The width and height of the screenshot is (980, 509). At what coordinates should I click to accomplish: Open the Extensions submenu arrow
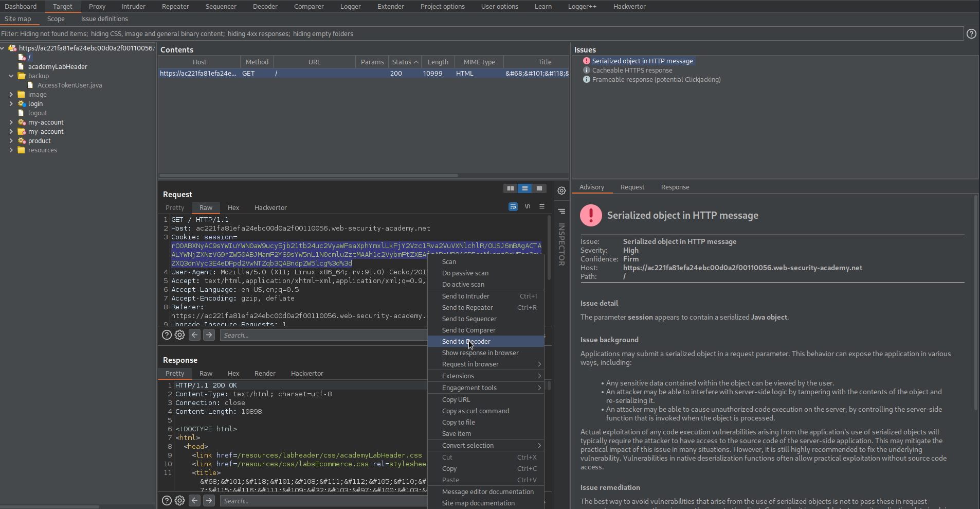[539, 376]
